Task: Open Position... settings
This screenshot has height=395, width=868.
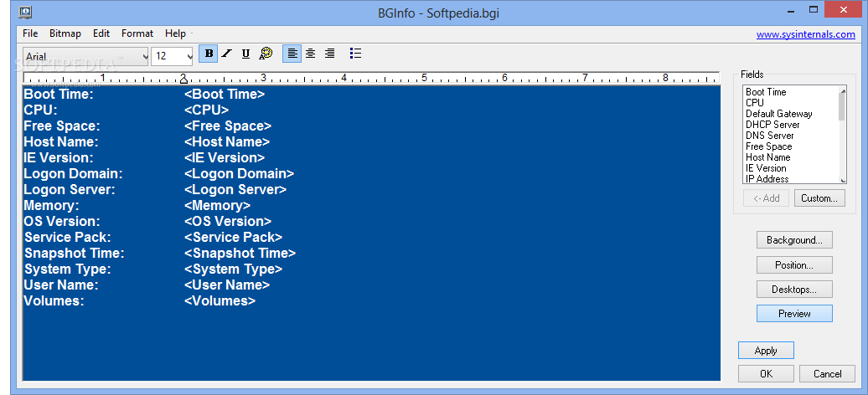Action: [794, 265]
